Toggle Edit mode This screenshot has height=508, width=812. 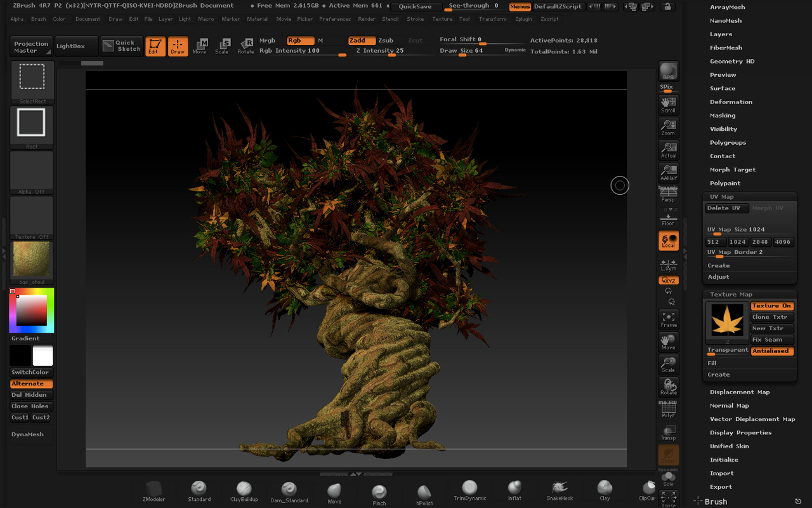pyautogui.click(x=155, y=46)
